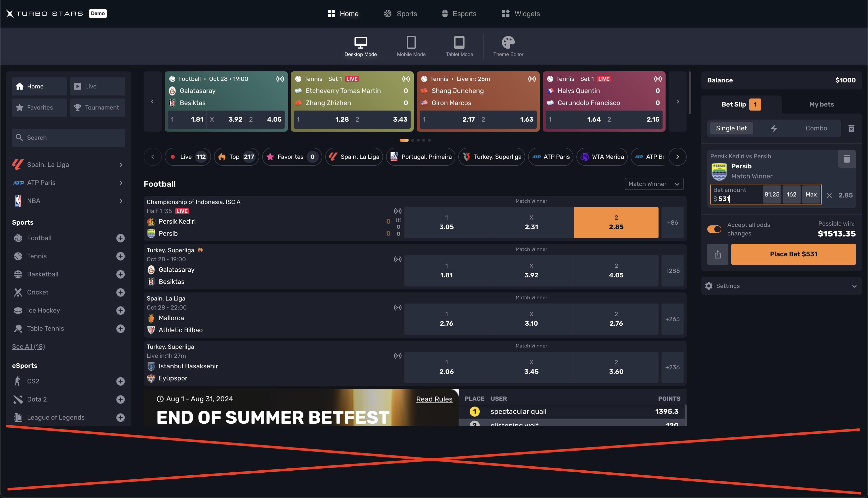The height and width of the screenshot is (498, 868).
Task: Click the lightning quick bet icon
Action: tap(774, 128)
